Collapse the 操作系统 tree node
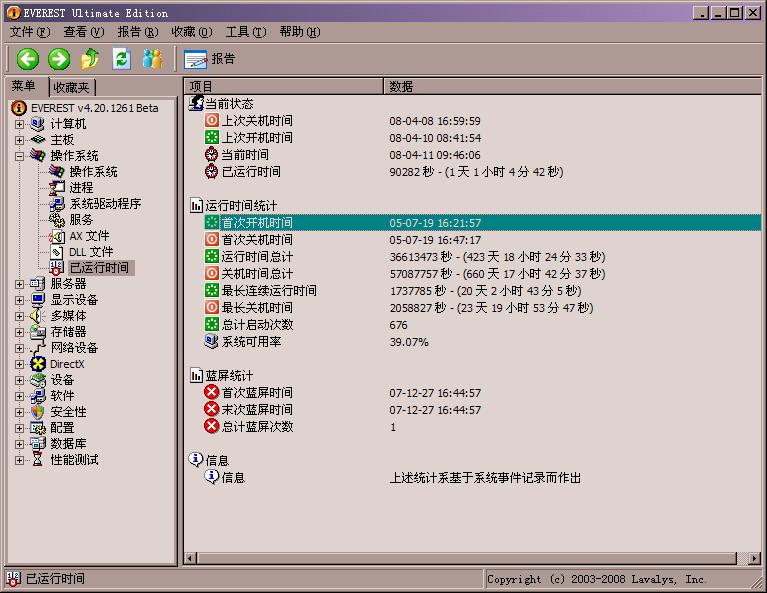 point(19,157)
